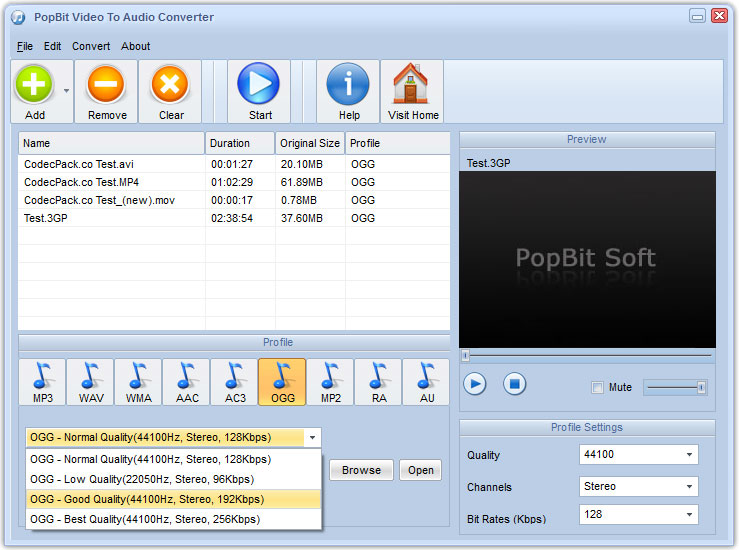Click the preview video area
The height and width of the screenshot is (550, 739).
click(x=587, y=260)
